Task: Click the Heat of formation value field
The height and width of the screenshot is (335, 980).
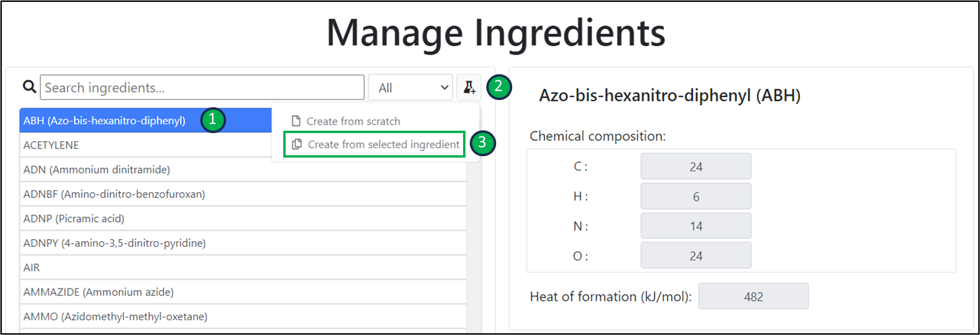Action: (x=753, y=296)
